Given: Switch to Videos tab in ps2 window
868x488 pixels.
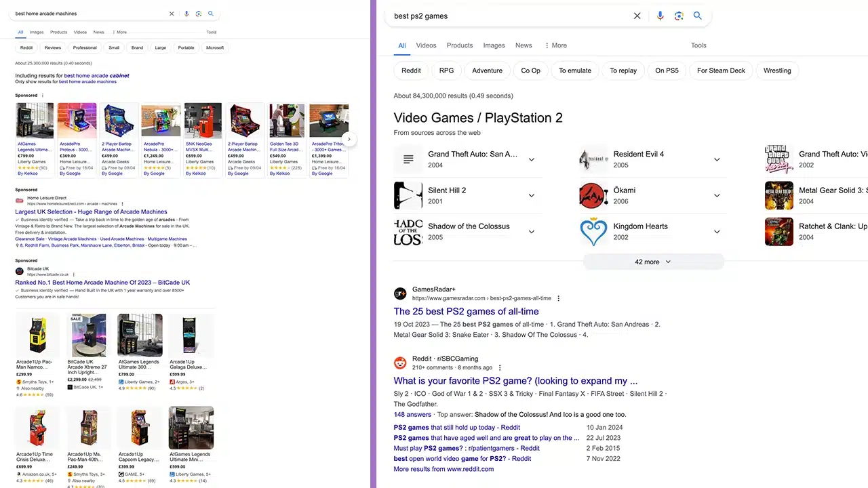Looking at the screenshot, I should tap(426, 45).
